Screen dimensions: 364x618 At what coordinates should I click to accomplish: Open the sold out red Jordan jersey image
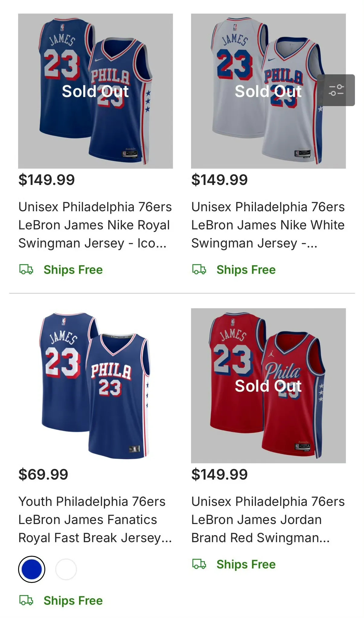click(x=268, y=386)
